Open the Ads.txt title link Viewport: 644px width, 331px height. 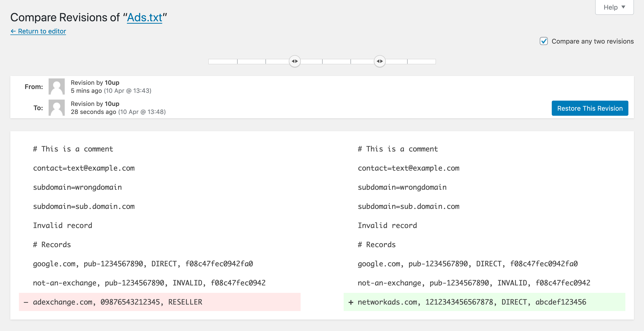(x=144, y=18)
